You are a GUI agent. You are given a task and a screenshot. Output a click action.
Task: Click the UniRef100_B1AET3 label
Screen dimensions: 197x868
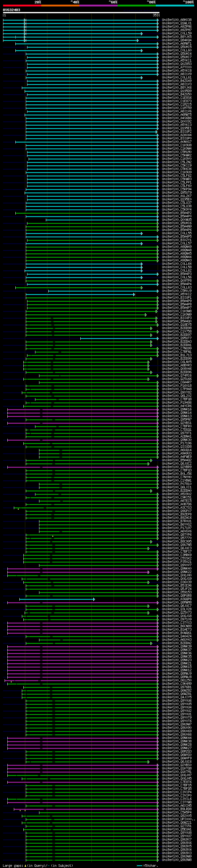(x=176, y=629)
